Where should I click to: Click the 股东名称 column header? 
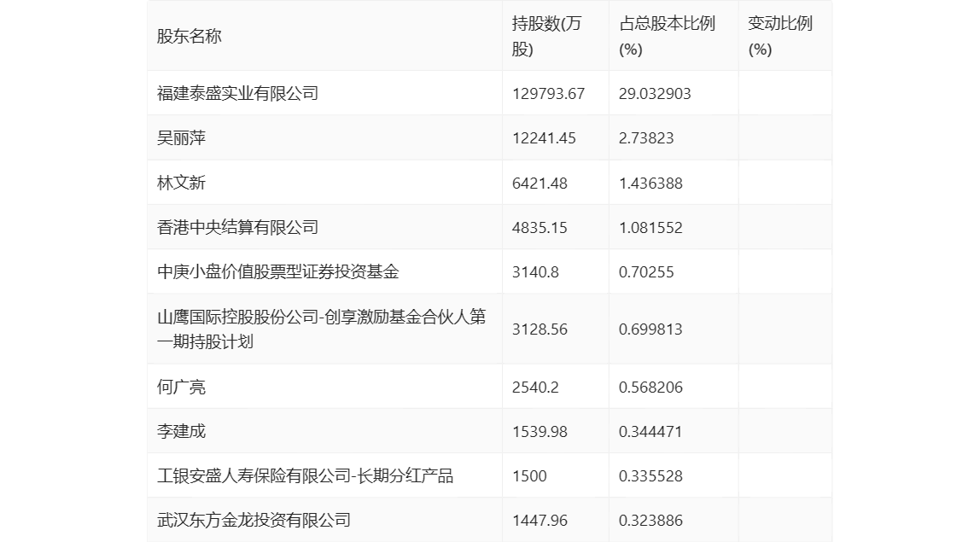point(190,36)
